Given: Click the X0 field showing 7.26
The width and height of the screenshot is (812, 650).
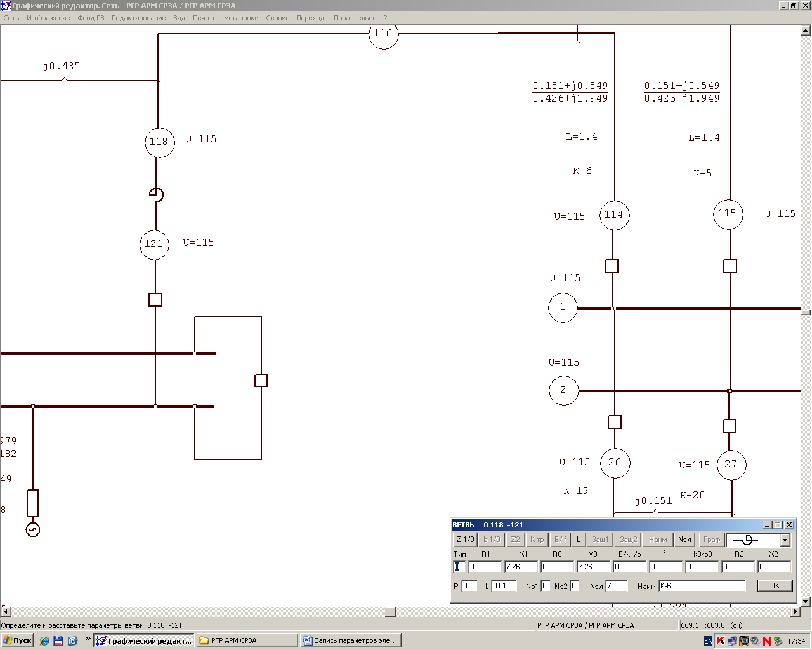Looking at the screenshot, I should [x=593, y=567].
